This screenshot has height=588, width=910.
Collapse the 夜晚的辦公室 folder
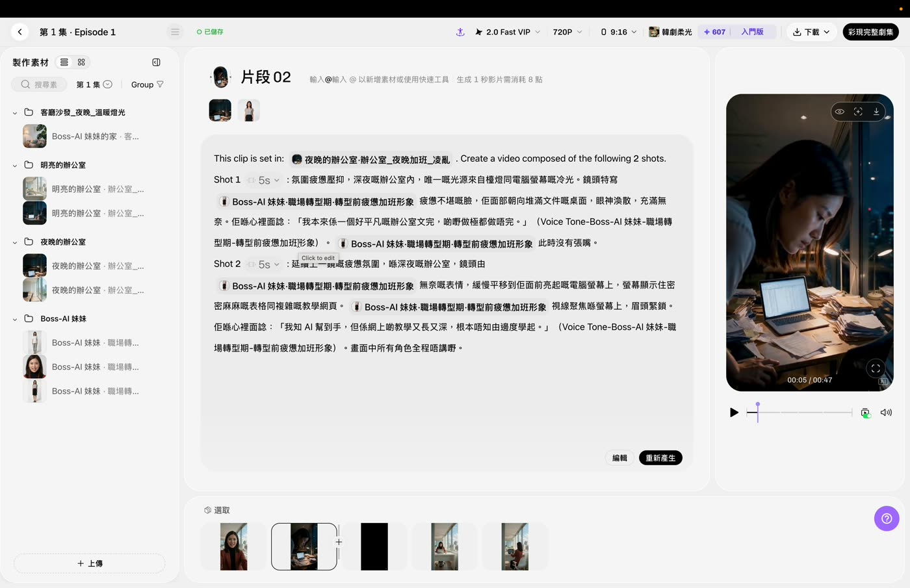pyautogui.click(x=15, y=242)
